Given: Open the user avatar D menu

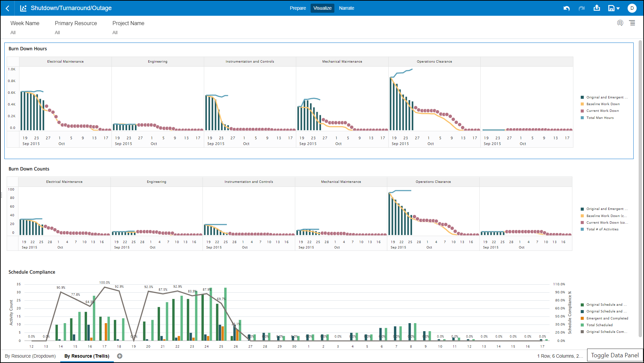Looking at the screenshot, I should coord(632,8).
